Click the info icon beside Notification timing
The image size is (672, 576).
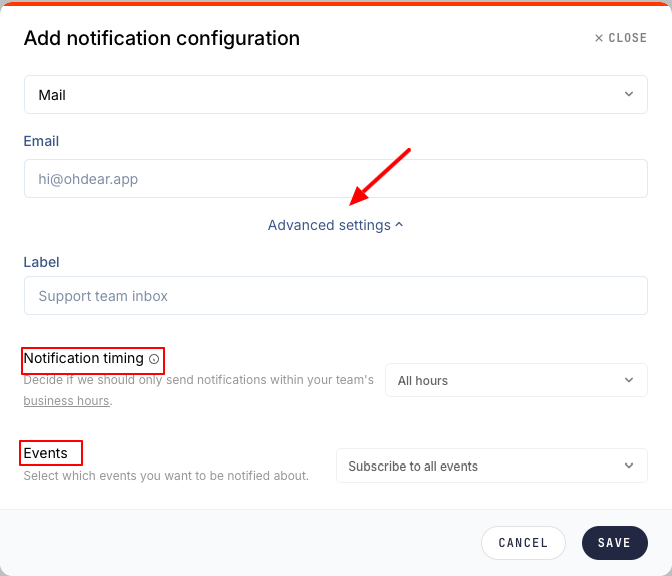pyautogui.click(x=154, y=359)
